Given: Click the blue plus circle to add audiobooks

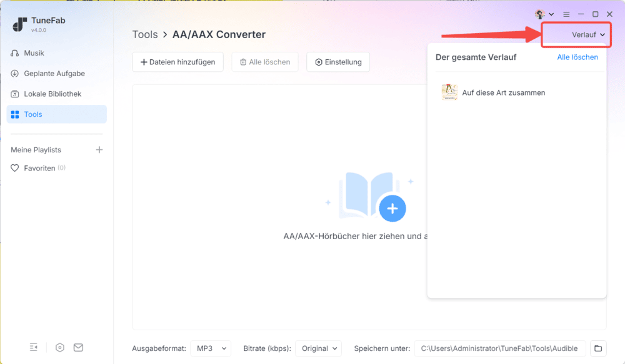Looking at the screenshot, I should tap(392, 209).
